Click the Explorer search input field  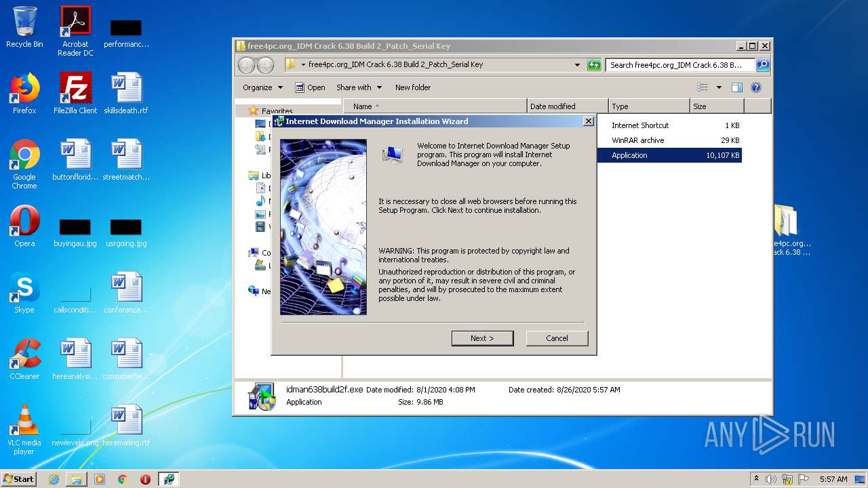[x=680, y=65]
